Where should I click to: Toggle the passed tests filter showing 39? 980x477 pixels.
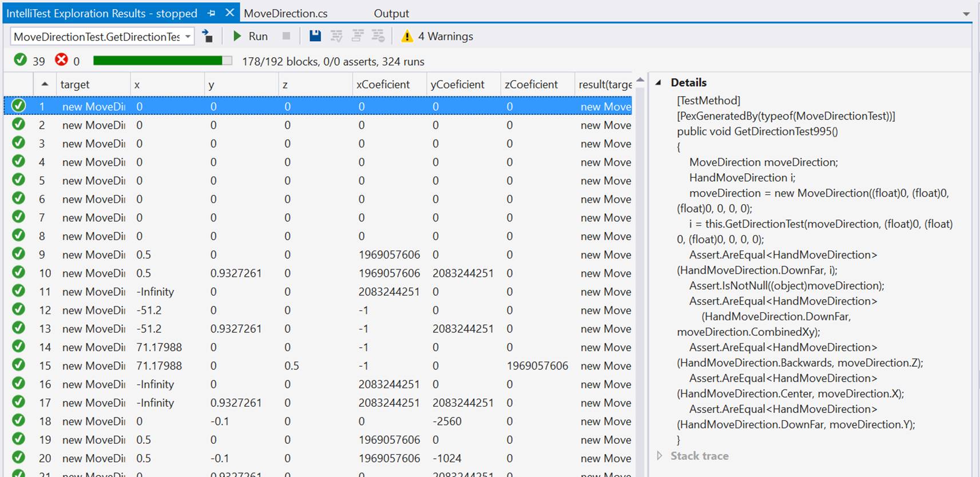pyautogui.click(x=29, y=61)
